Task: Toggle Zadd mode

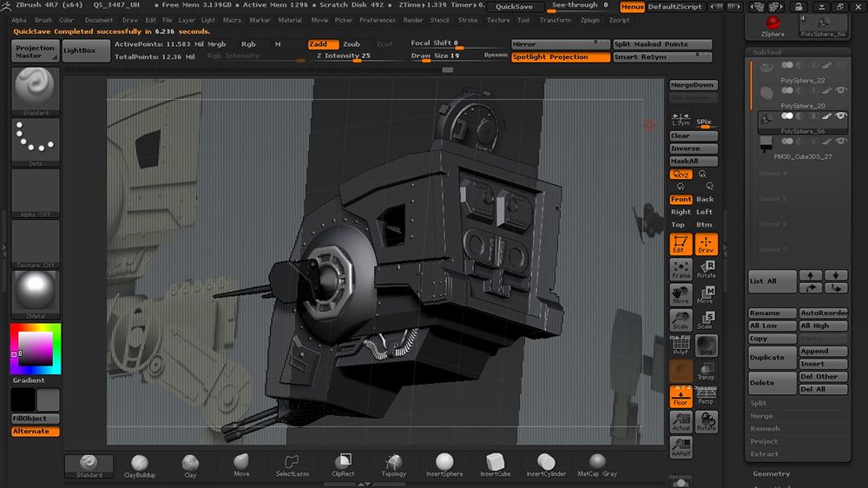Action: pos(323,44)
